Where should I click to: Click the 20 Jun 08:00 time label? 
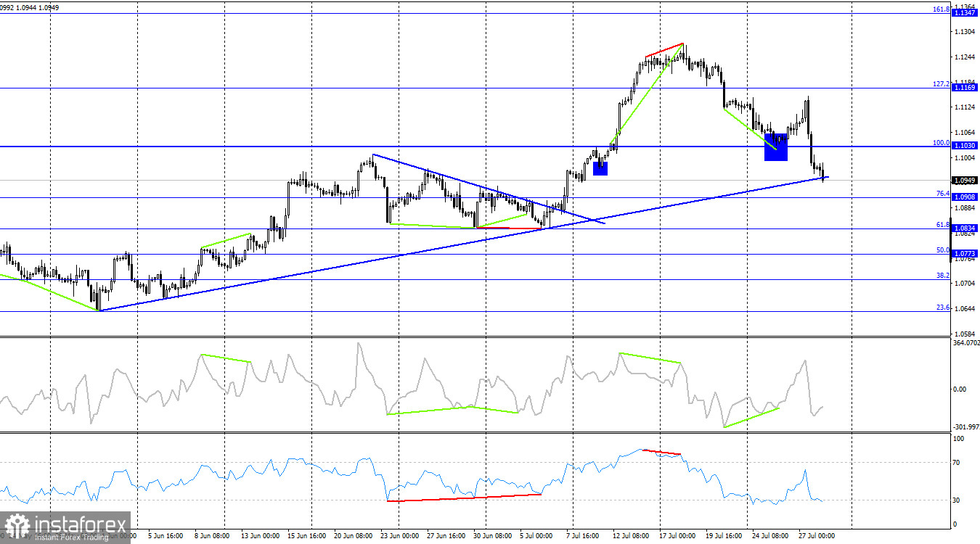pyautogui.click(x=353, y=536)
